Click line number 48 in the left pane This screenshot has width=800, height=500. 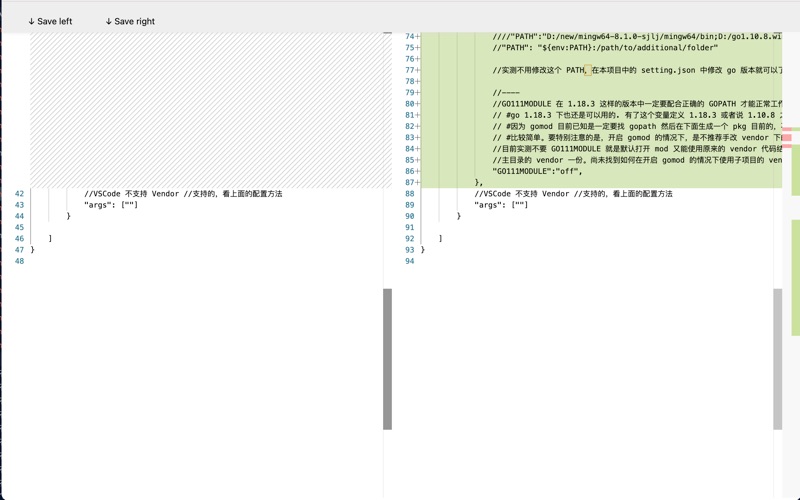[19, 261]
